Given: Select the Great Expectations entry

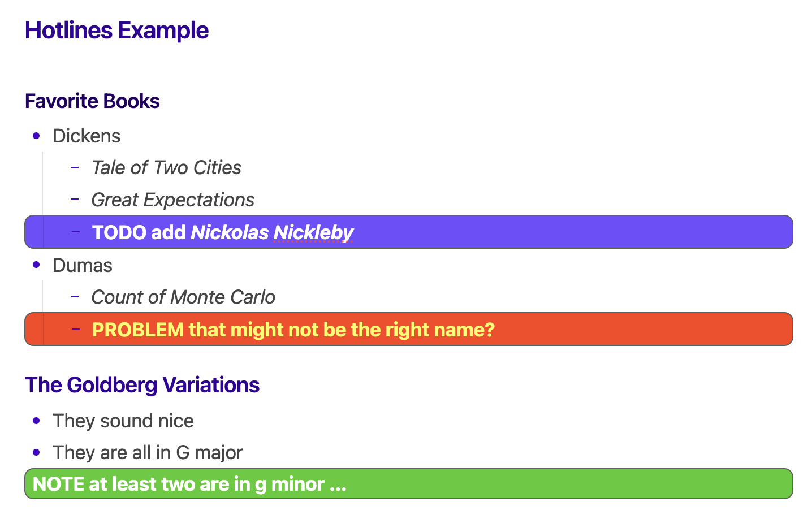Looking at the screenshot, I should 172,200.
